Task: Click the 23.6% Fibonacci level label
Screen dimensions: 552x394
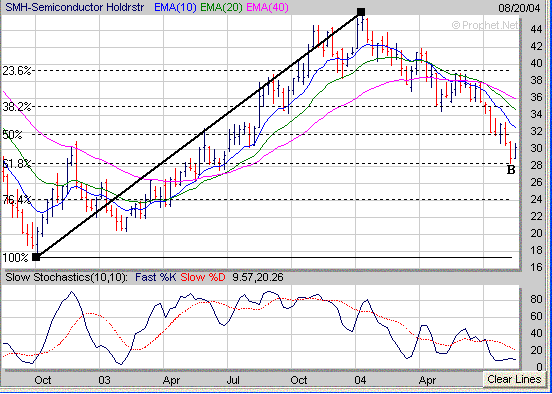Action: pos(17,71)
